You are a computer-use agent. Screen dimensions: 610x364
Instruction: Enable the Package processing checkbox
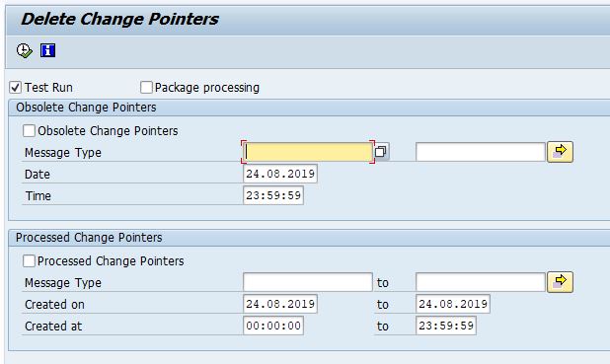click(x=146, y=88)
